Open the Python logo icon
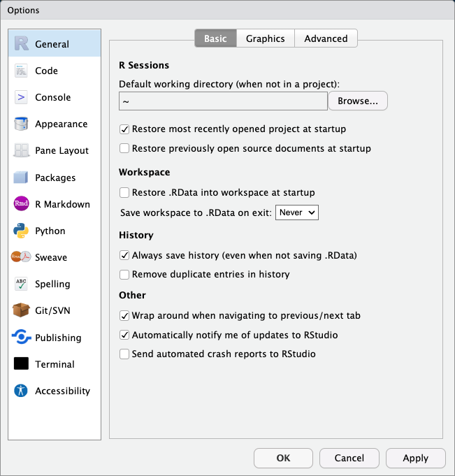 click(x=22, y=231)
